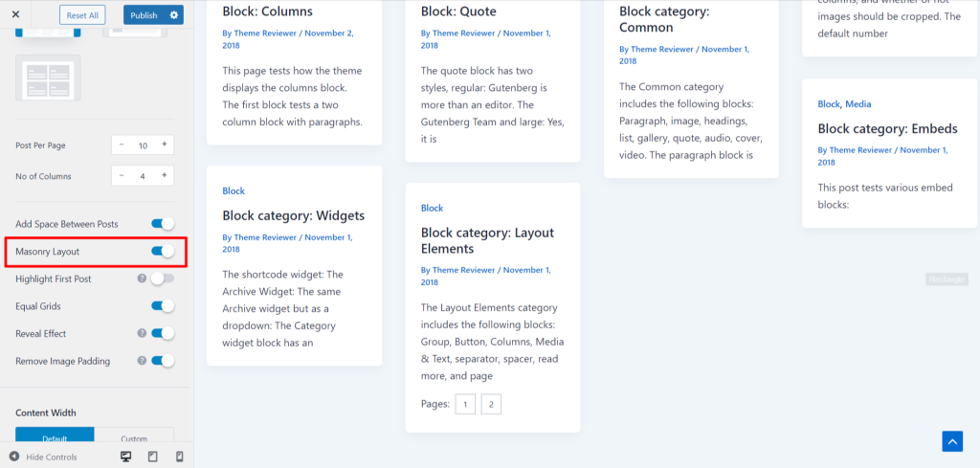Show help for Reveal Effect

(142, 333)
